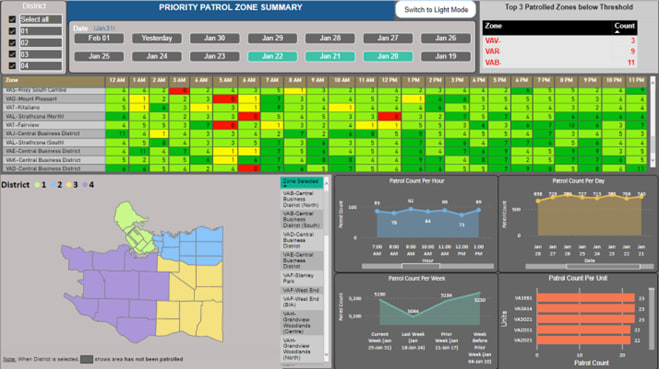Click the heatmap Zone column header

[x=53, y=80]
